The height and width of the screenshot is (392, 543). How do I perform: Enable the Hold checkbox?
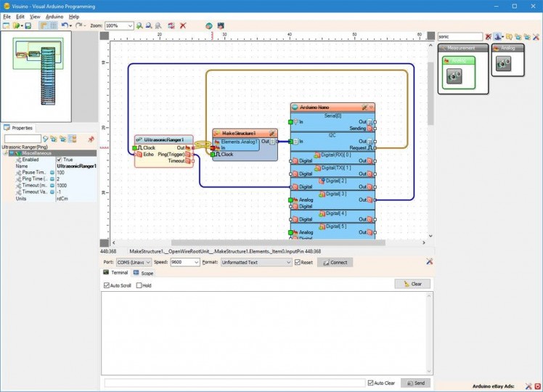(x=139, y=285)
